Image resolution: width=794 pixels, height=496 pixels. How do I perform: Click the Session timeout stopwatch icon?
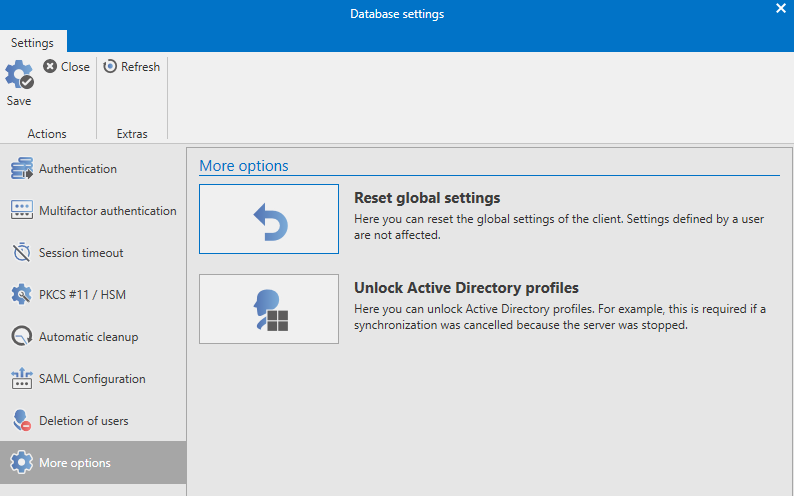click(22, 252)
